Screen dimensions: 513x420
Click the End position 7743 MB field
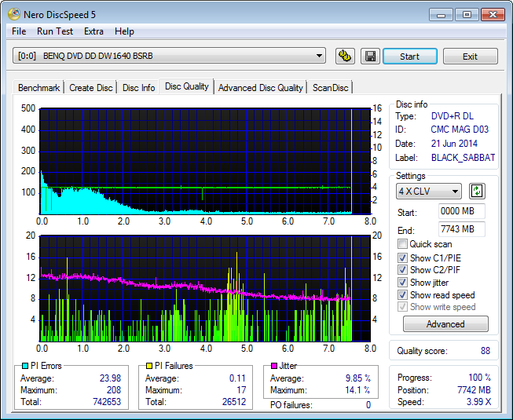[461, 229]
